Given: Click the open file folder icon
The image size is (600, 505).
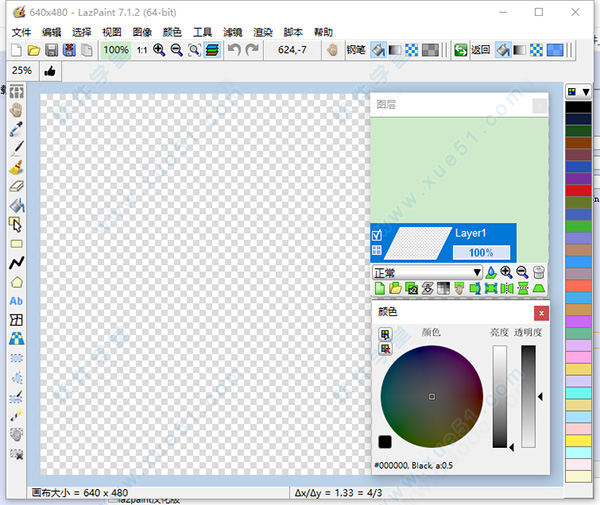Looking at the screenshot, I should coord(34,50).
